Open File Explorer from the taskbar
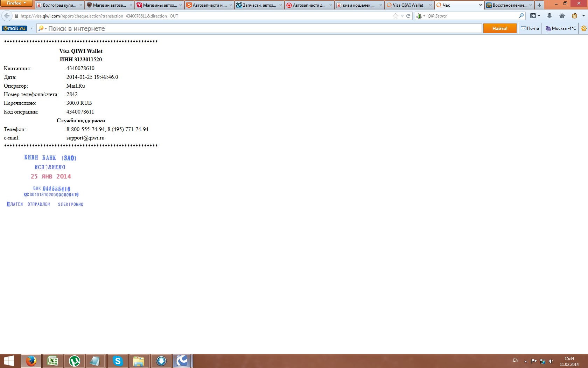The width and height of the screenshot is (588, 368). tap(139, 361)
